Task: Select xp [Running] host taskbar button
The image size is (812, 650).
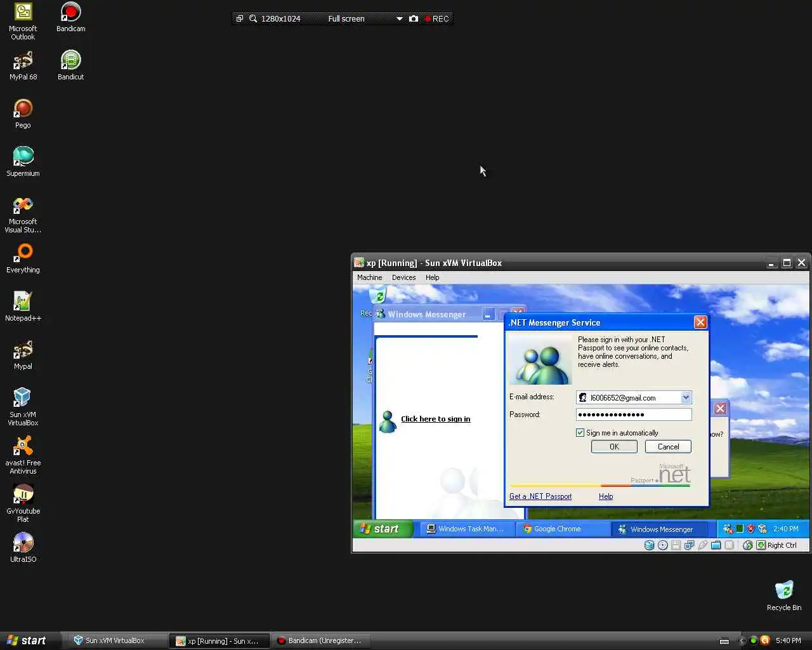Action: 219,640
